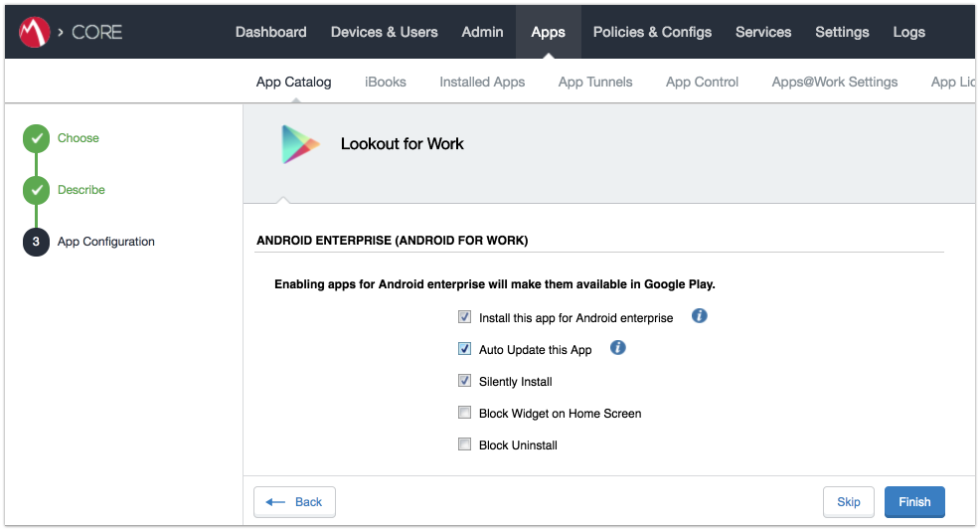Enable Block Widget on Home Screen
The image size is (980, 531).
pyautogui.click(x=464, y=413)
